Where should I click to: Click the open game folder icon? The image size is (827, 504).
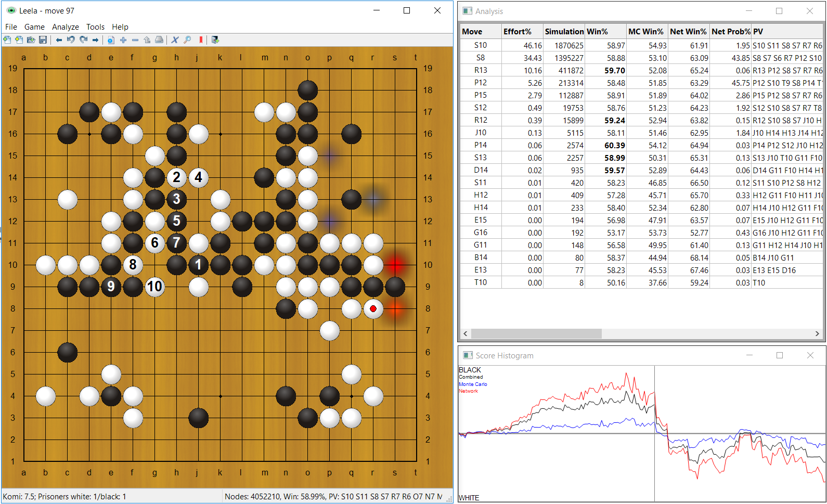click(31, 40)
